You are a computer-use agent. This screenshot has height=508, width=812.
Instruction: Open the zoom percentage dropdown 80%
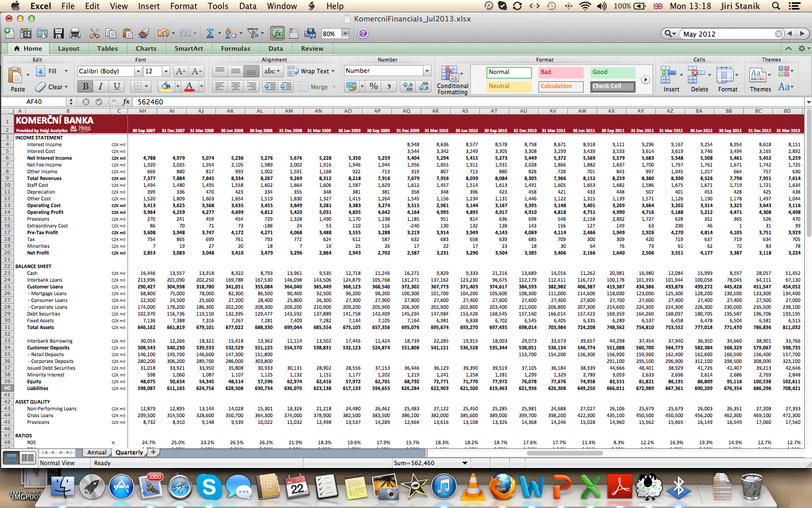345,33
